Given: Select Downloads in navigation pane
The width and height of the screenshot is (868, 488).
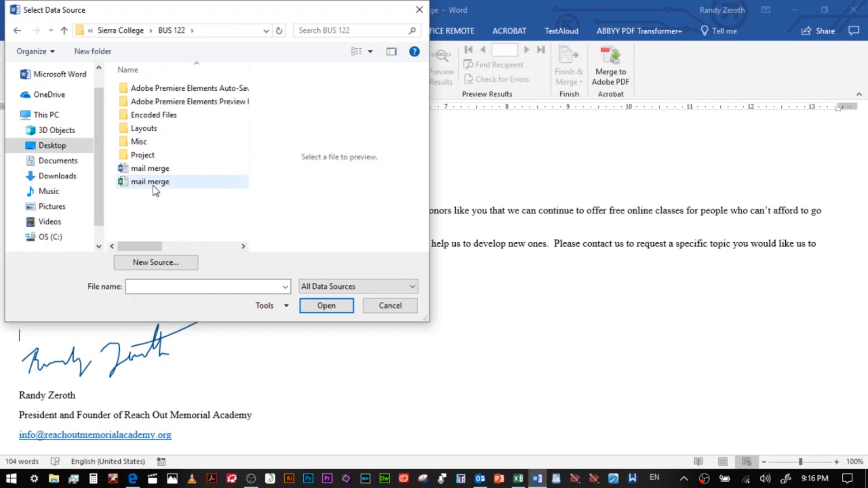Looking at the screenshot, I should coord(52,176).
